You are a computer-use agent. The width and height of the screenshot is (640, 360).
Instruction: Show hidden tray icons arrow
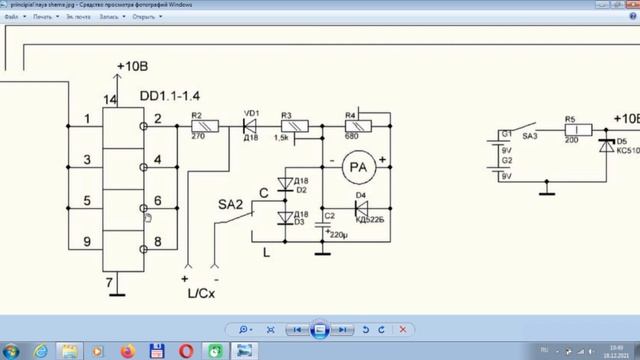click(x=557, y=351)
